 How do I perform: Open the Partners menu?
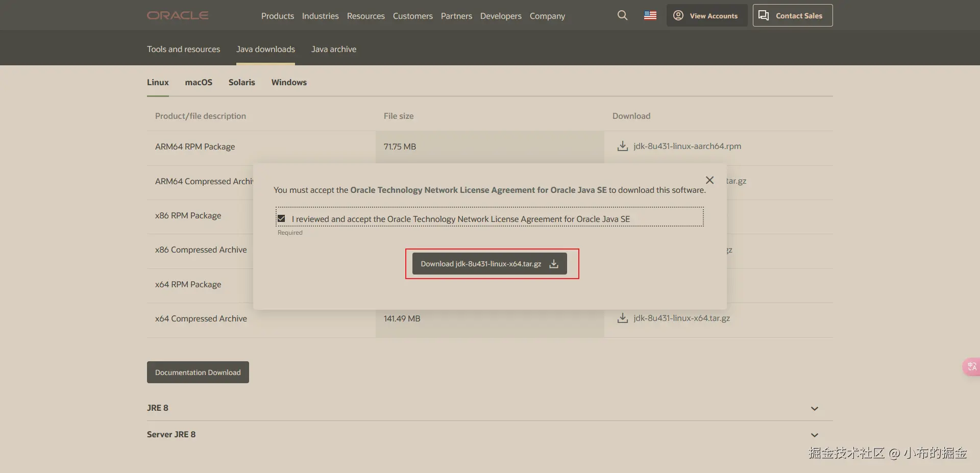[x=456, y=16]
